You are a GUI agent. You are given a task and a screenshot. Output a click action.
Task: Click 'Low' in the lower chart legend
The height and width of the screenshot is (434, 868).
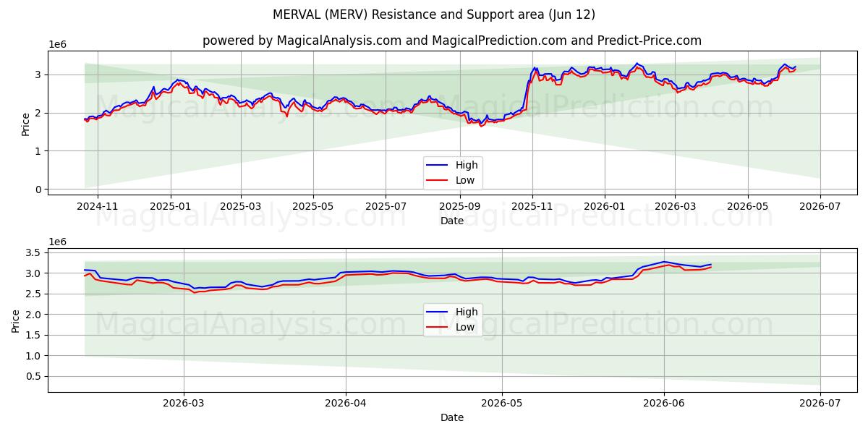[465, 327]
